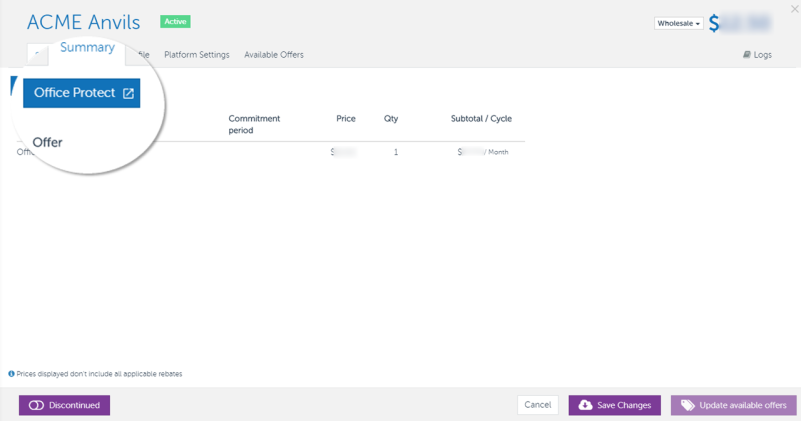Image resolution: width=801 pixels, height=421 pixels.
Task: Click the green Active status badge
Action: 175,21
